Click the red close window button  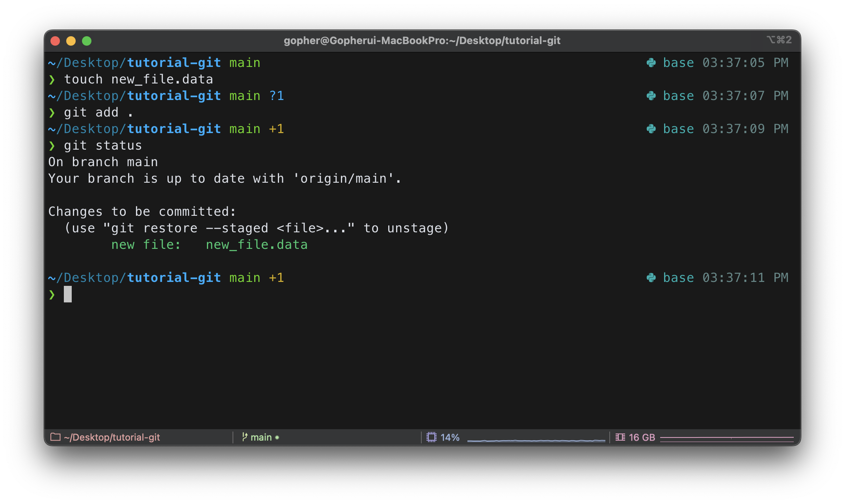pos(55,41)
